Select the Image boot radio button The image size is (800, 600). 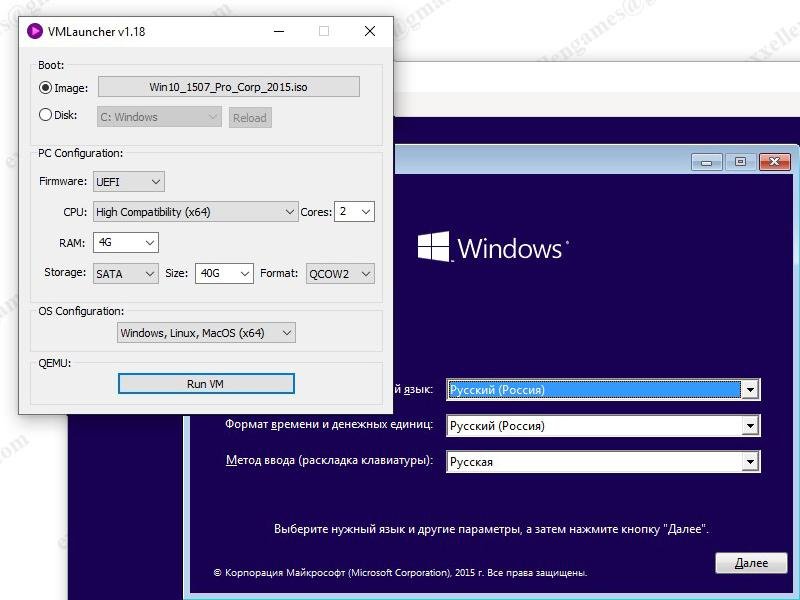[x=45, y=88]
